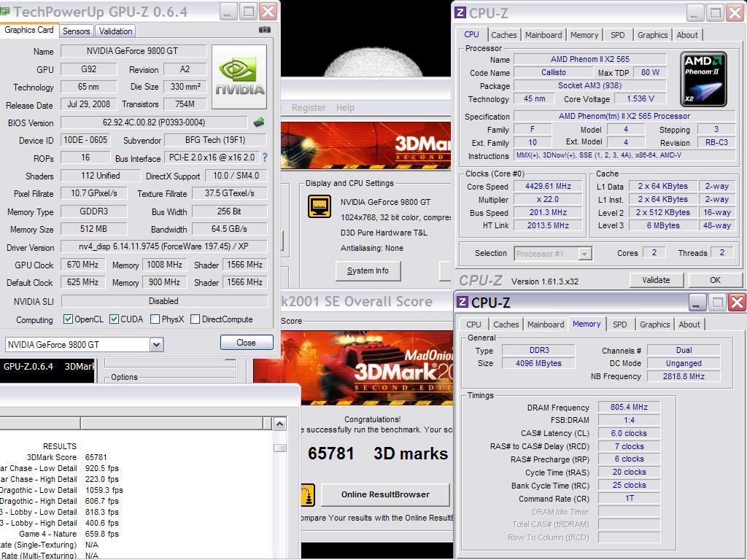
Task: Click the GPU-Z Close button
Action: point(247,343)
